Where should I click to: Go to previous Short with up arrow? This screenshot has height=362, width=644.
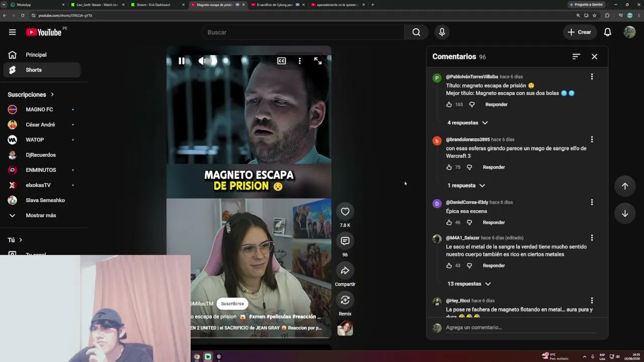625,186
